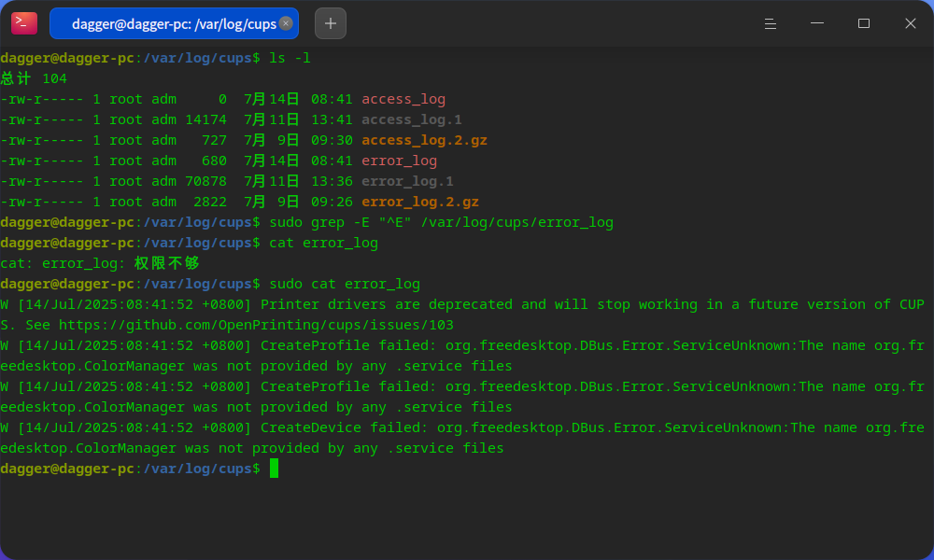Click the timestamp 09:30 of access_log.2.gz
The image size is (934, 560).
[332, 140]
